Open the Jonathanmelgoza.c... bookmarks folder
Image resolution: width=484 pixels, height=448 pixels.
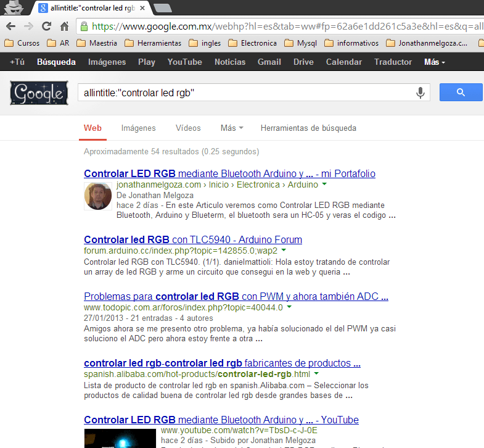pos(427,43)
